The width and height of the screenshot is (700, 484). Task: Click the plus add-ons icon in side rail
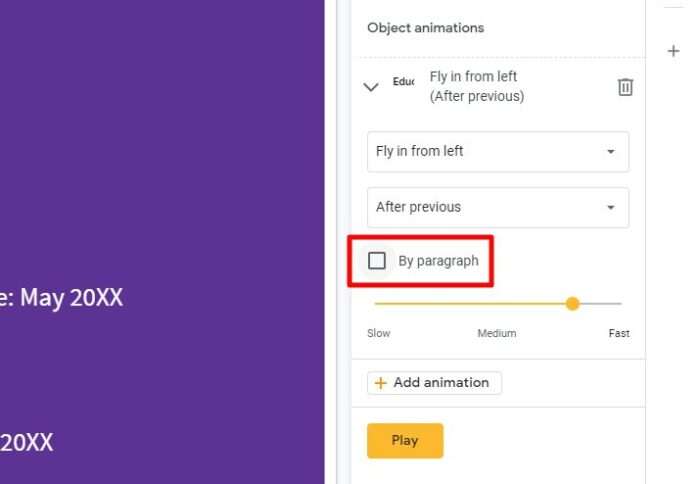673,51
